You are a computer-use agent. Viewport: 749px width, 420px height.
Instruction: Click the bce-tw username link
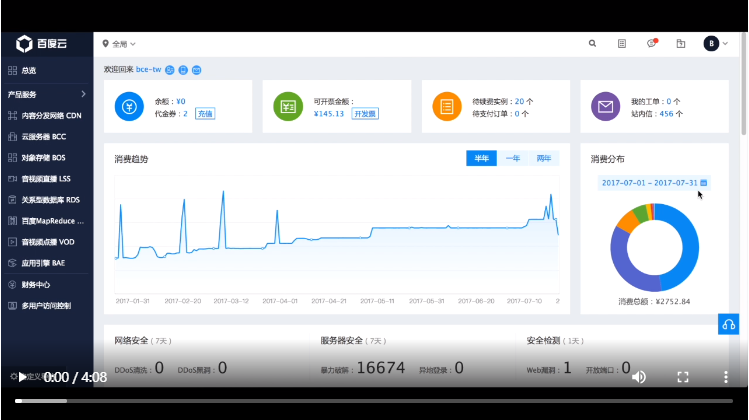tap(149, 70)
